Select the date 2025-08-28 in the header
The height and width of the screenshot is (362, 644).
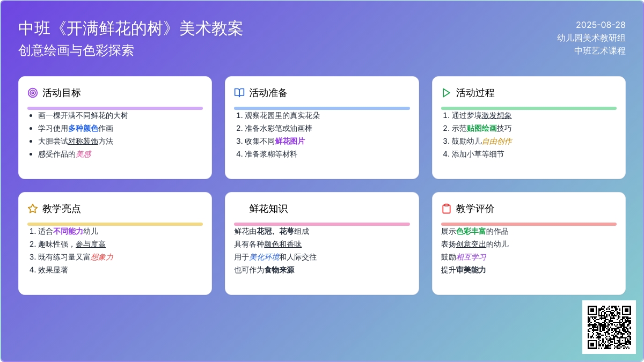pos(601,25)
